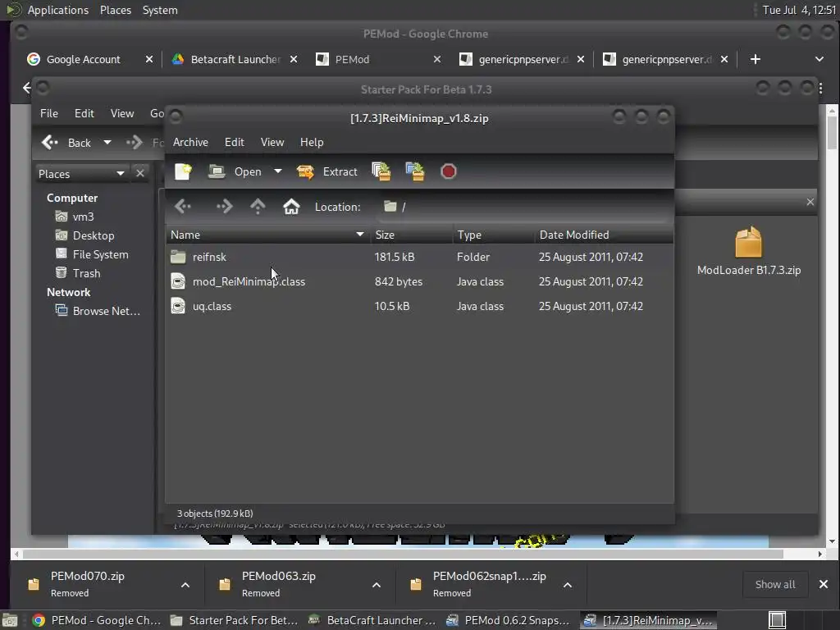Stop the current operation red icon
Viewport: 840px width, 630px height.
click(449, 171)
